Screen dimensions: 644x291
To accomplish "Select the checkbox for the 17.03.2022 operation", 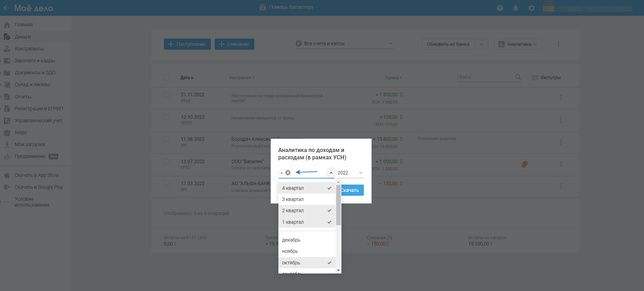I will (x=167, y=183).
